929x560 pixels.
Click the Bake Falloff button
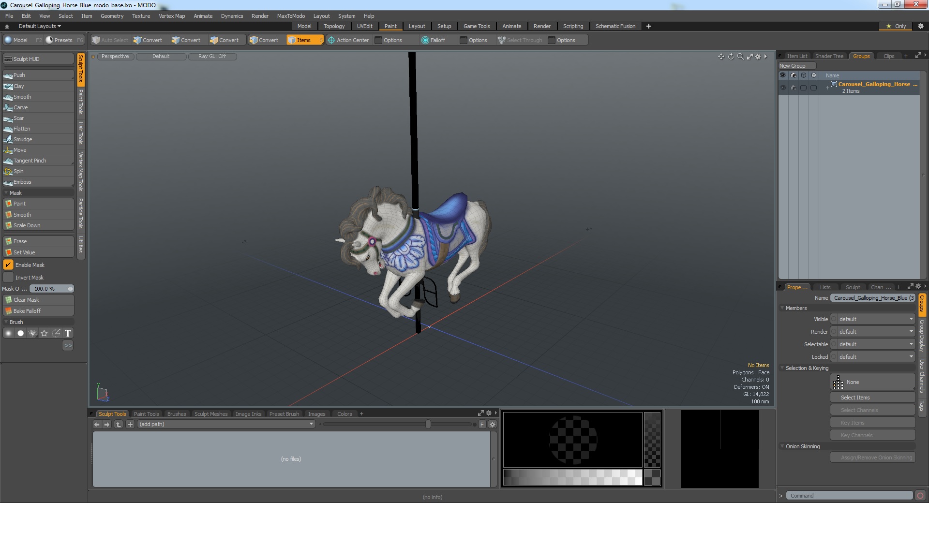click(38, 311)
